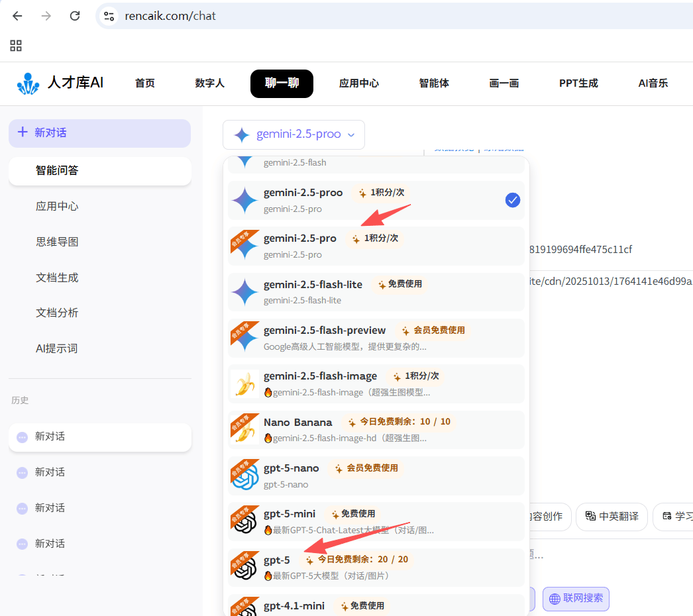
Task: Click the browser address bar URL
Action: pos(170,16)
